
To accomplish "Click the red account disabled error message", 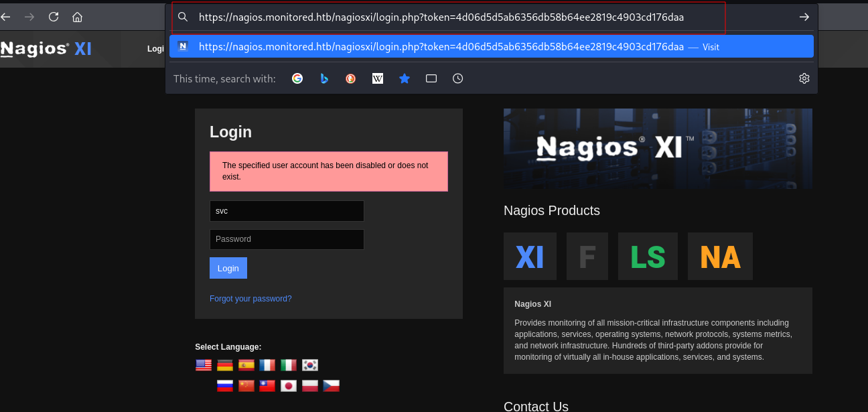I will tap(329, 171).
